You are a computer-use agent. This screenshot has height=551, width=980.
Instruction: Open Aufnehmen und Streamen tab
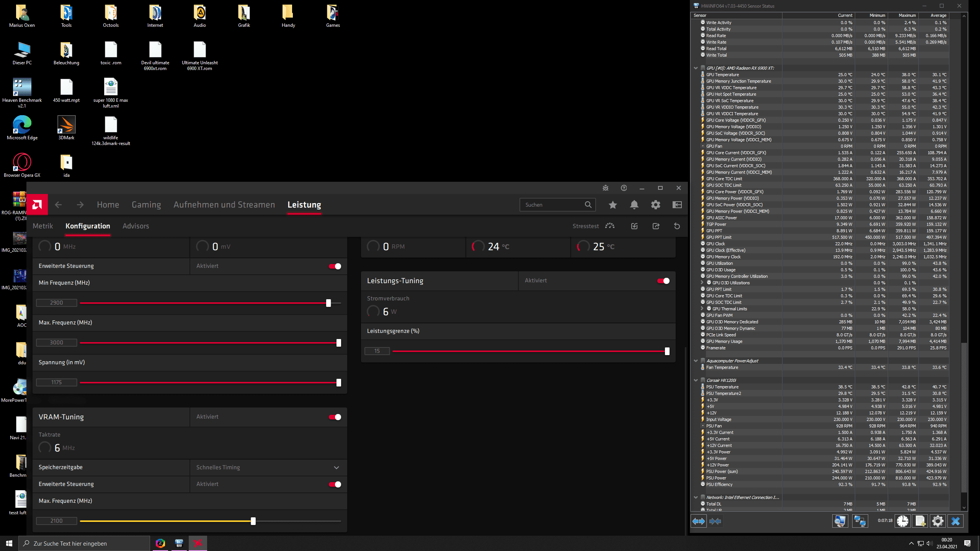point(224,205)
